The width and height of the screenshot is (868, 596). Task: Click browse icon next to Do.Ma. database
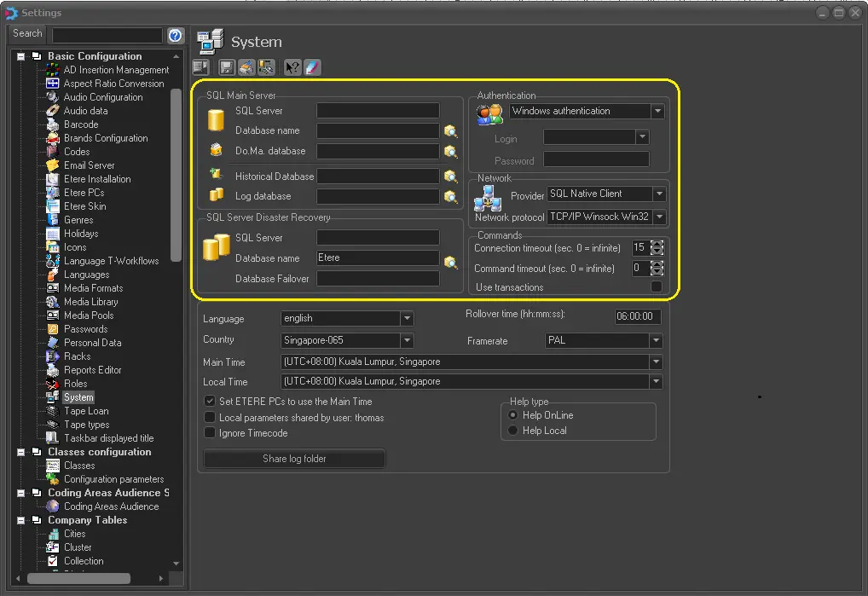pos(450,152)
